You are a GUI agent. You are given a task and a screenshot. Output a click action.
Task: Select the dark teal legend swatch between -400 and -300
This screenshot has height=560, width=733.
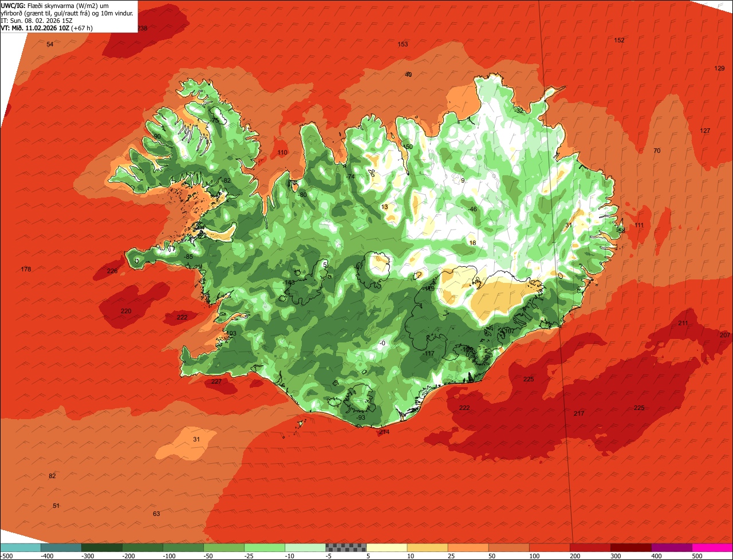[x=61, y=547]
